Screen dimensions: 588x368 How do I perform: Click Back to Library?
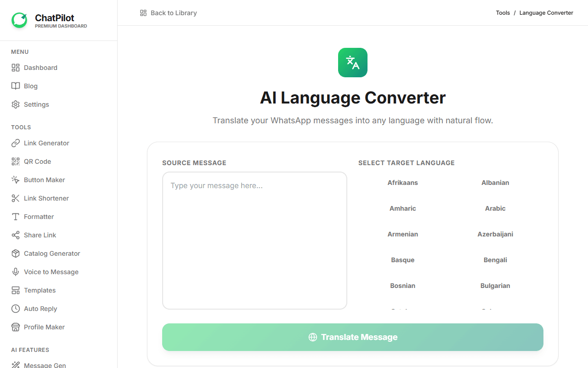pyautogui.click(x=169, y=13)
